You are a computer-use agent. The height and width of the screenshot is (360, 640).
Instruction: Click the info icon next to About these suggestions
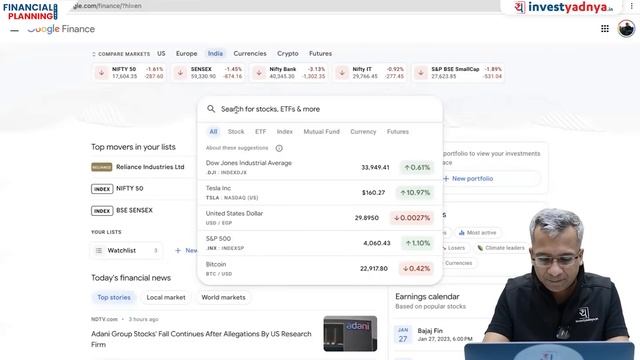pos(279,148)
